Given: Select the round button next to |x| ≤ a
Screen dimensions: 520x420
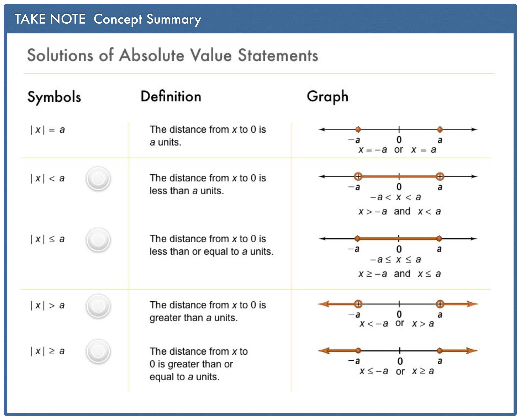Looking at the screenshot, I should pyautogui.click(x=98, y=240).
